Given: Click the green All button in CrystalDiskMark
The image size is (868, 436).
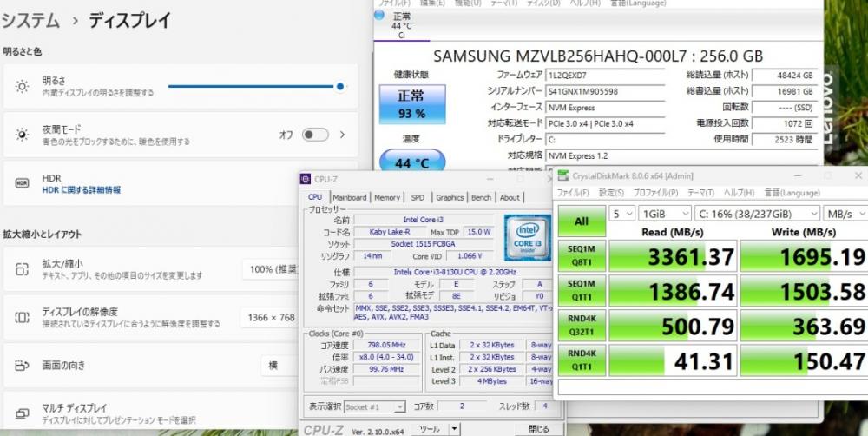Looking at the screenshot, I should (582, 221).
